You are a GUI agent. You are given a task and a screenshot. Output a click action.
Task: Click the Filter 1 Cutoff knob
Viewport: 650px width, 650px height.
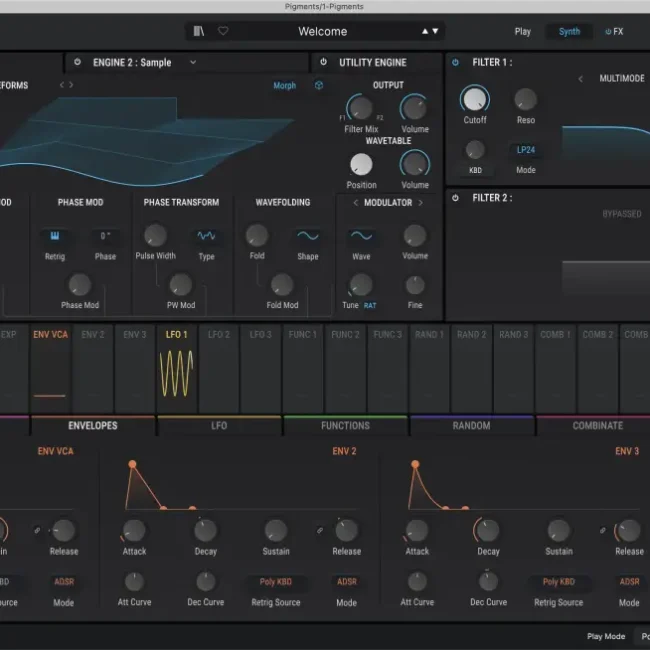(x=475, y=99)
